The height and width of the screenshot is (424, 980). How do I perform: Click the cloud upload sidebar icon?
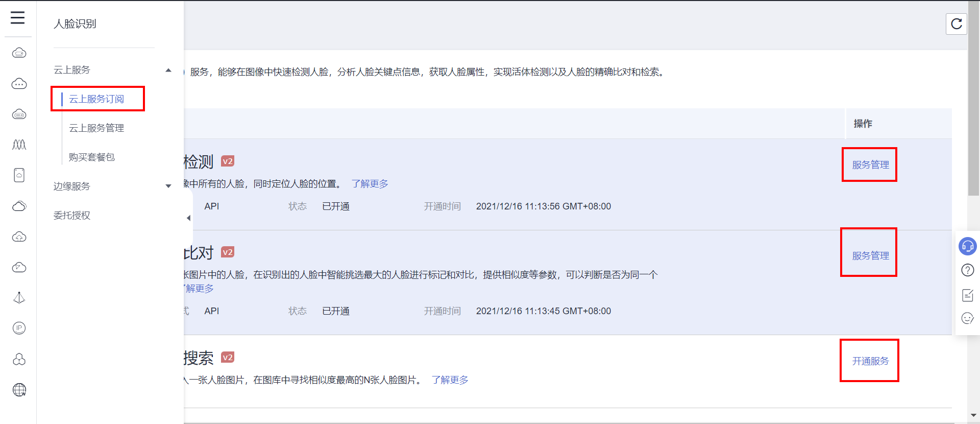19,237
